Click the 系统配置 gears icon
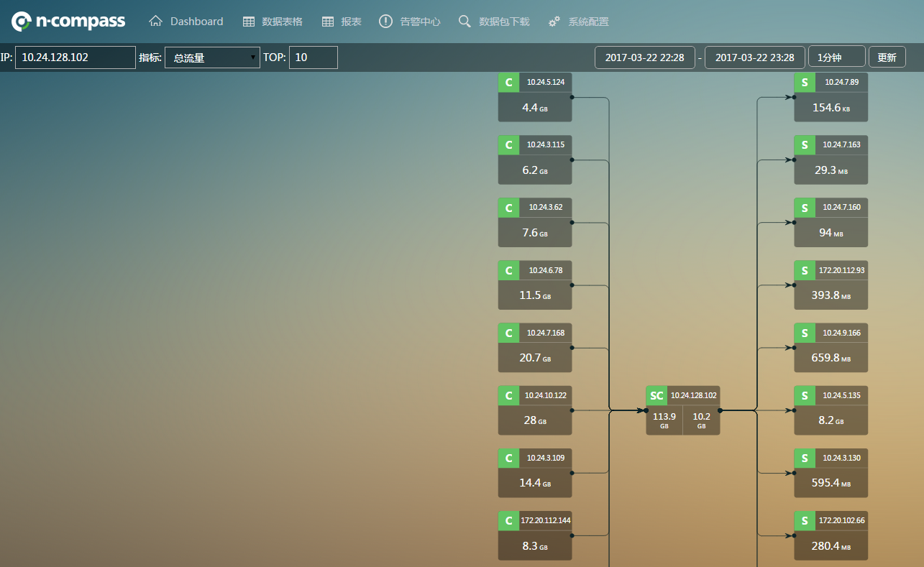 [554, 22]
